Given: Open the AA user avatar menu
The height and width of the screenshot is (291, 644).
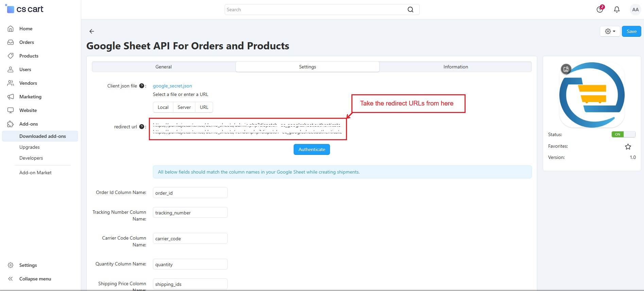Looking at the screenshot, I should tap(635, 10).
